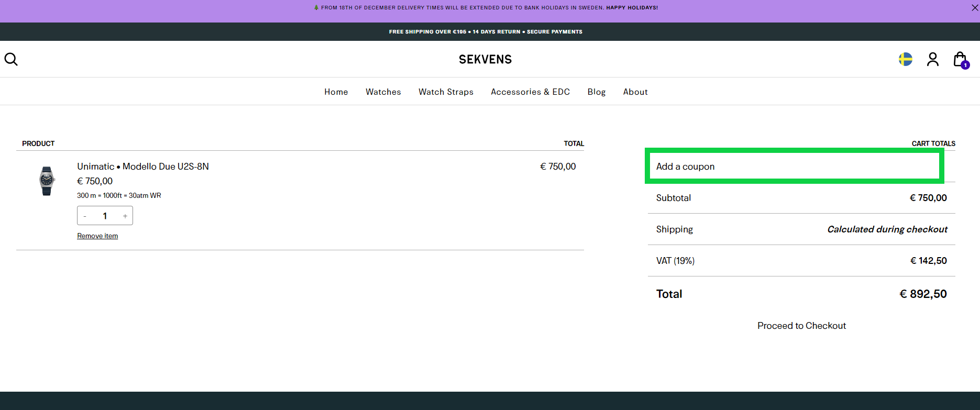Image resolution: width=980 pixels, height=410 pixels.
Task: Open the Blog menu item
Action: coord(597,92)
